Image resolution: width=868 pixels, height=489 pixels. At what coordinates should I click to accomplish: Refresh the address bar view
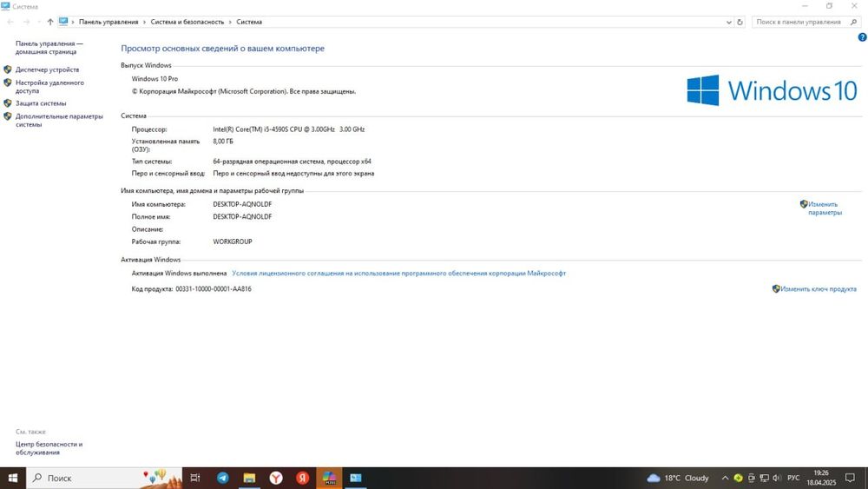click(740, 23)
